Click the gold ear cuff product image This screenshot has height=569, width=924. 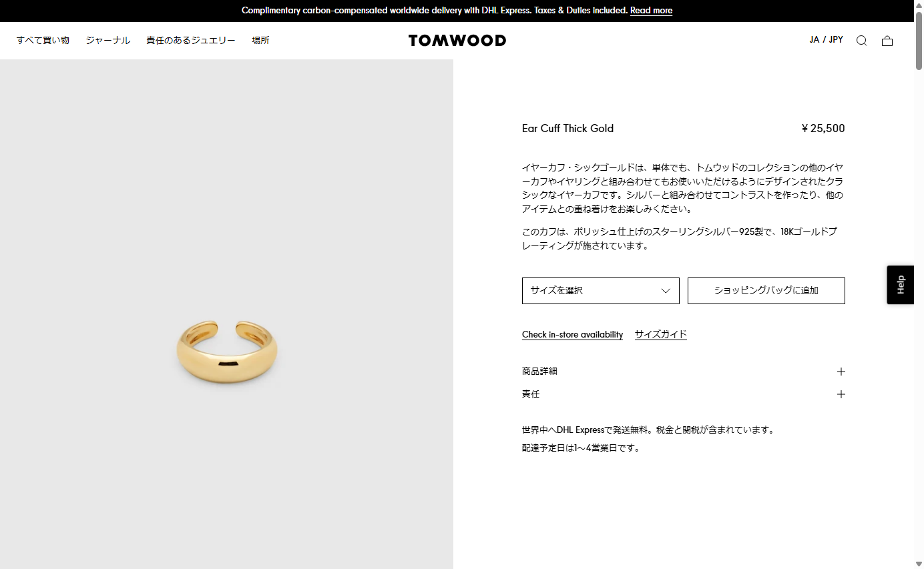[x=227, y=352]
